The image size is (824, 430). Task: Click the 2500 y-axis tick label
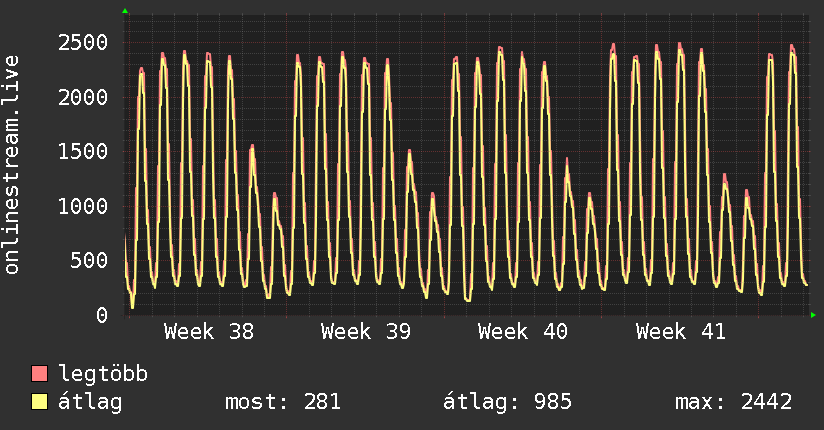[x=84, y=43]
